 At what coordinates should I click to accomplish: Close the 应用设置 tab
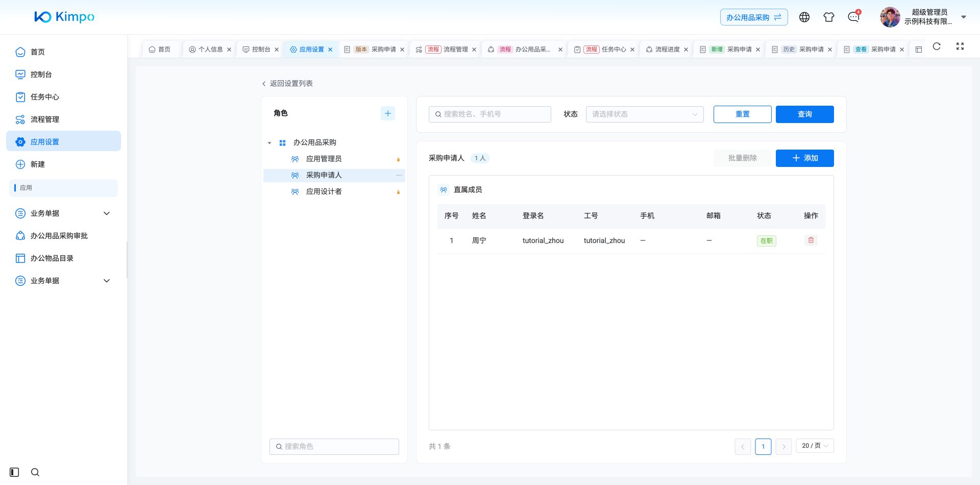pyautogui.click(x=330, y=50)
